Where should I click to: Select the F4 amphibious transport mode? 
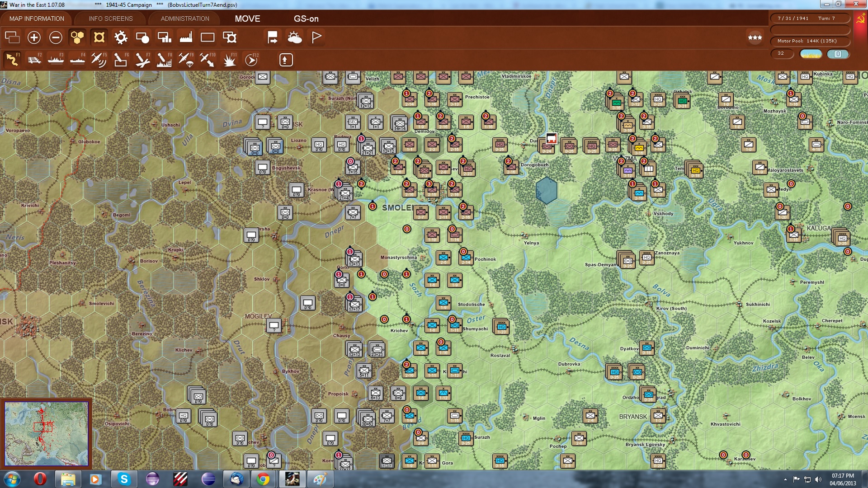tap(77, 60)
